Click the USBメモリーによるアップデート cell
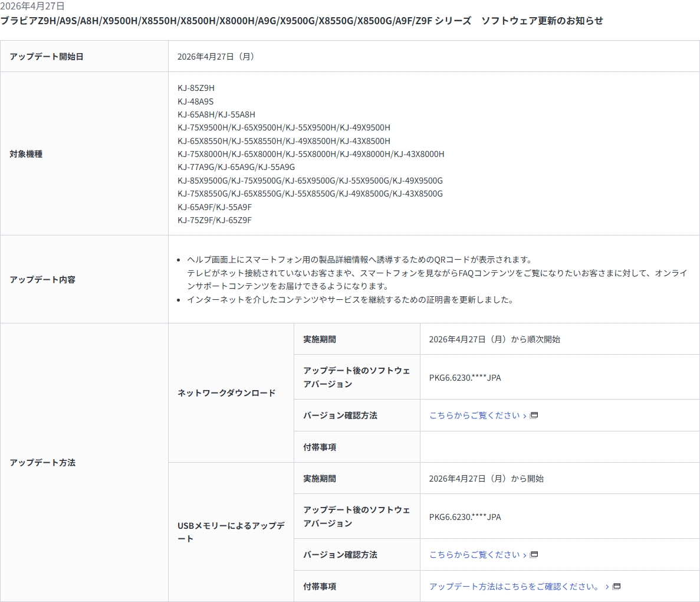The width and height of the screenshot is (700, 602). tap(231, 532)
